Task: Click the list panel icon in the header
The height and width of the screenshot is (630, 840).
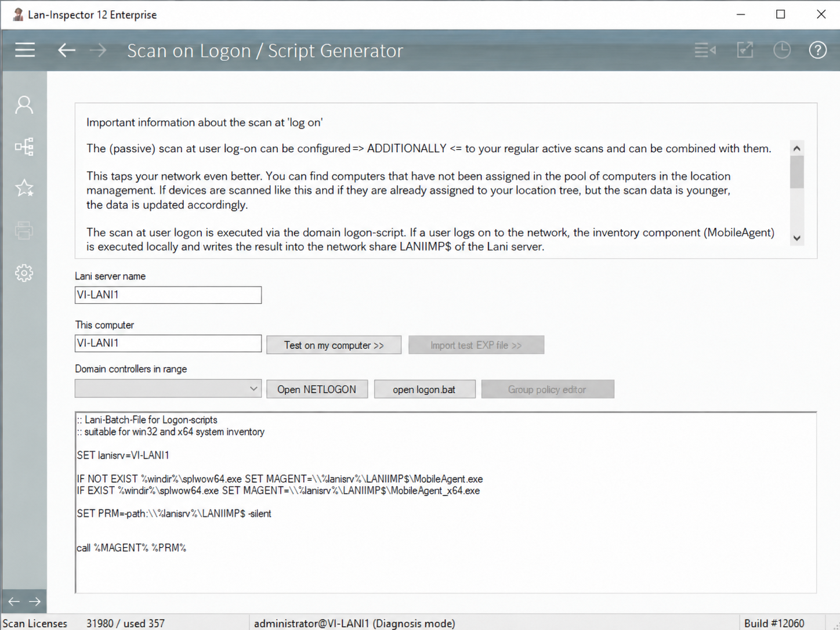Action: click(705, 50)
